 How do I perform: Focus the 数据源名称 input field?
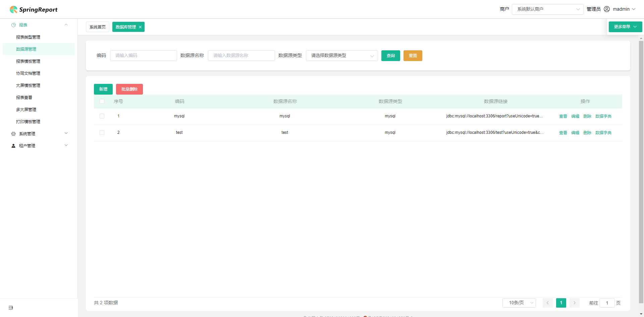coord(241,56)
